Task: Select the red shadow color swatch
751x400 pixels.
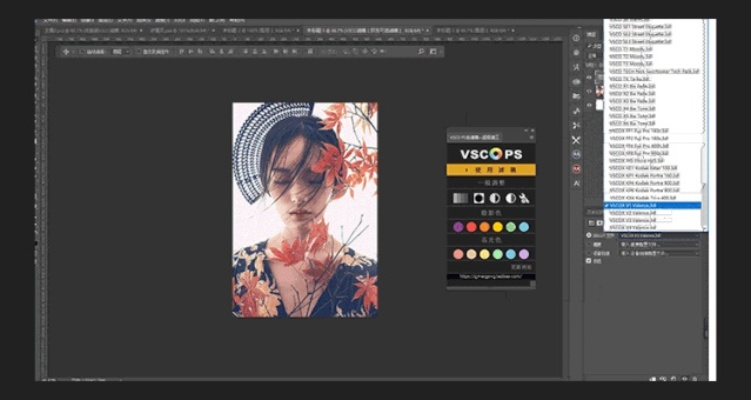Action: click(471, 227)
